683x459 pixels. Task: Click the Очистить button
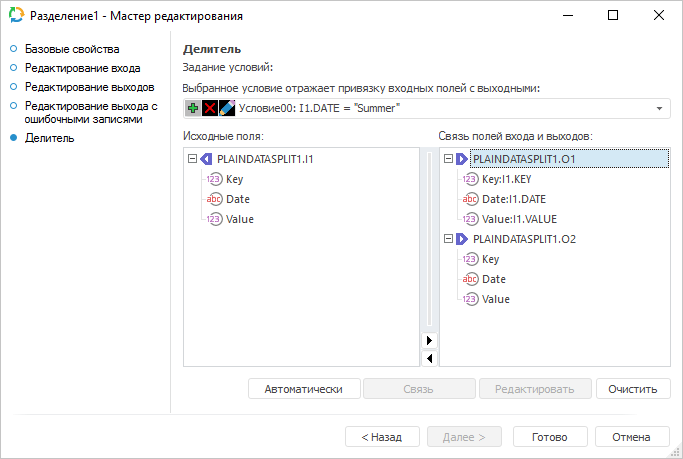[632, 389]
